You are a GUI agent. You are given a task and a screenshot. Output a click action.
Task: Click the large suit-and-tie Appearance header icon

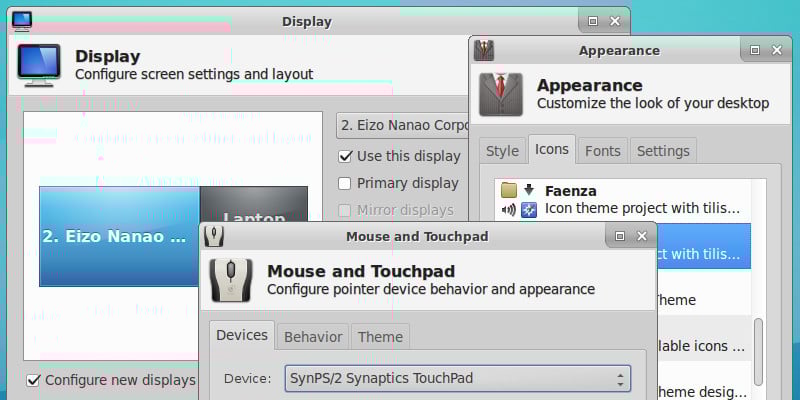tap(501, 94)
